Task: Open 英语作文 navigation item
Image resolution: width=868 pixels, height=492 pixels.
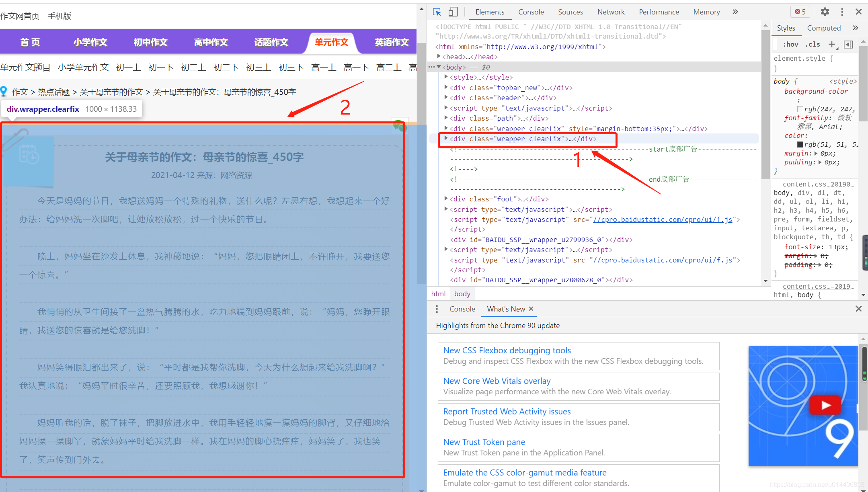Action: (392, 42)
